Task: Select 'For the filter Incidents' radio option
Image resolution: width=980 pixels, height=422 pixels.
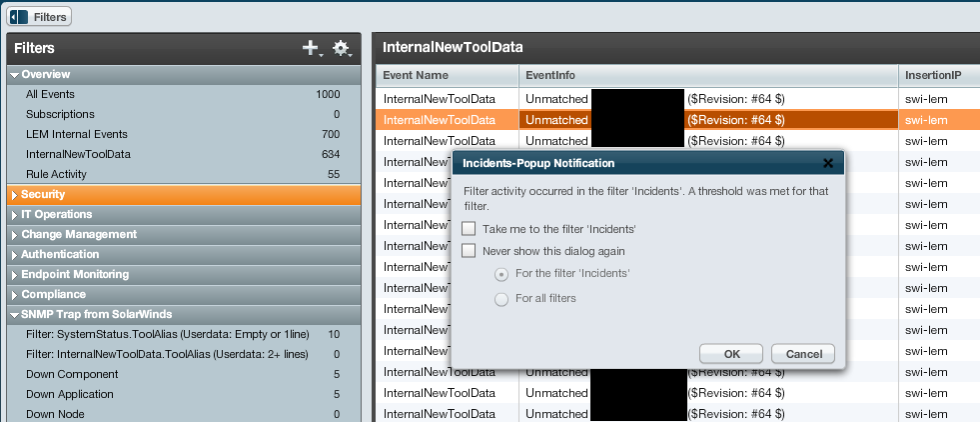Action: [x=501, y=274]
